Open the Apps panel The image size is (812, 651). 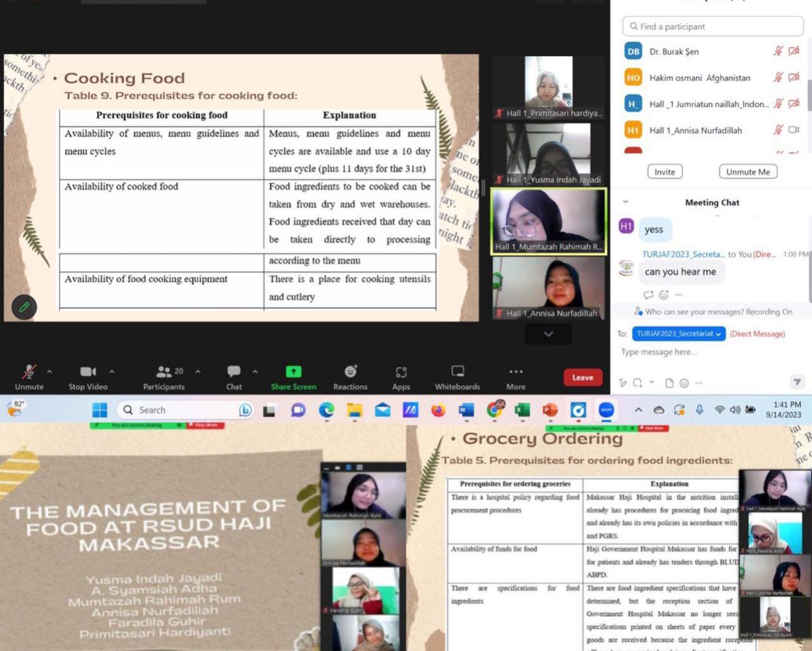coord(401,372)
